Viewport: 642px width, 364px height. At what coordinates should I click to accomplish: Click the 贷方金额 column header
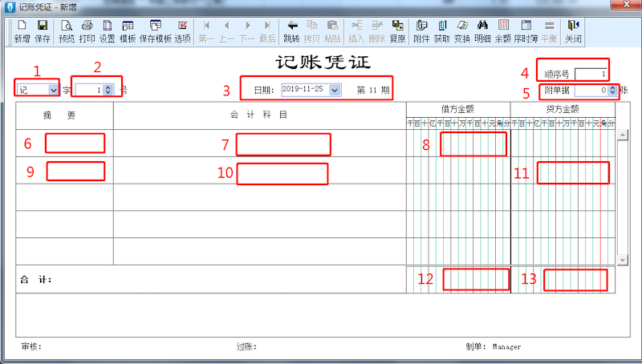(563, 109)
